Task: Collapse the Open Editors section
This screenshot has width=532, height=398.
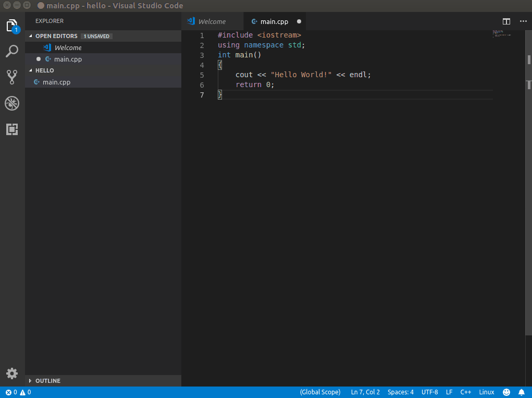Action: tap(56, 36)
